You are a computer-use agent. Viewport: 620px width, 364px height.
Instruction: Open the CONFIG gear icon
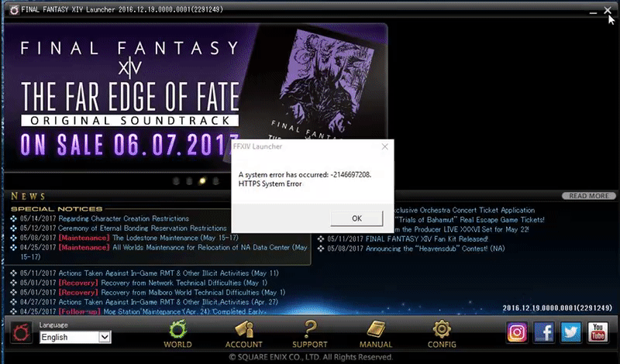pyautogui.click(x=442, y=335)
